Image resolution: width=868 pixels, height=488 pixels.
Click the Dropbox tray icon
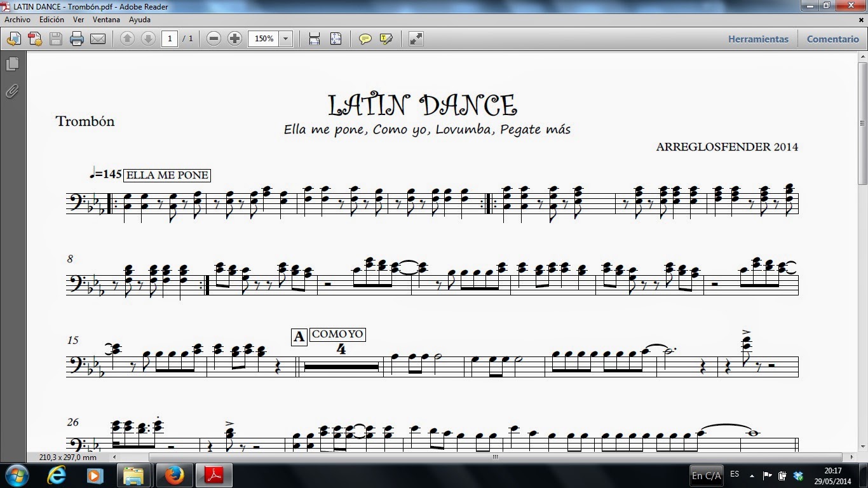798,475
